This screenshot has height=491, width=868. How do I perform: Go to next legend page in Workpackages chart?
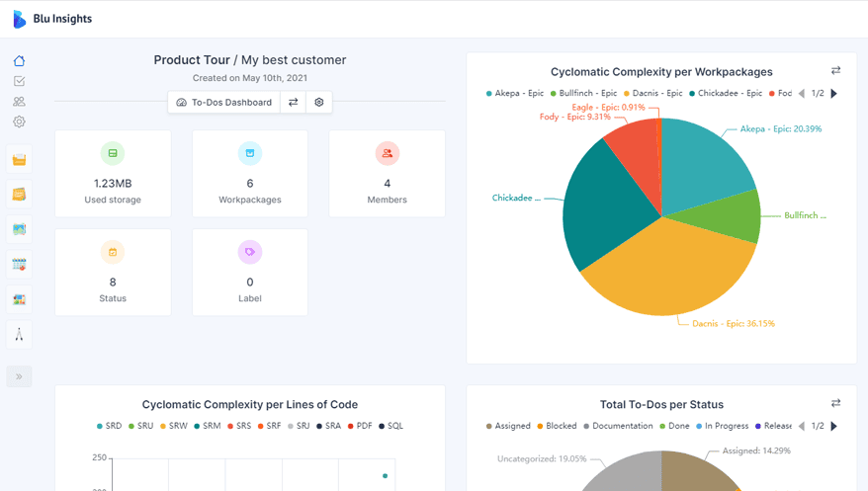834,94
